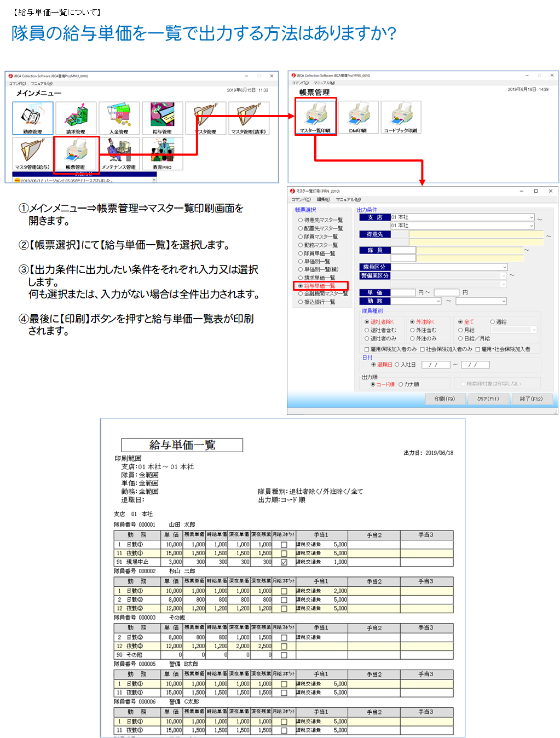Check the 雇用保険加入者のみ checkbox
Viewport: 560px width, 738px height.
tap(367, 349)
